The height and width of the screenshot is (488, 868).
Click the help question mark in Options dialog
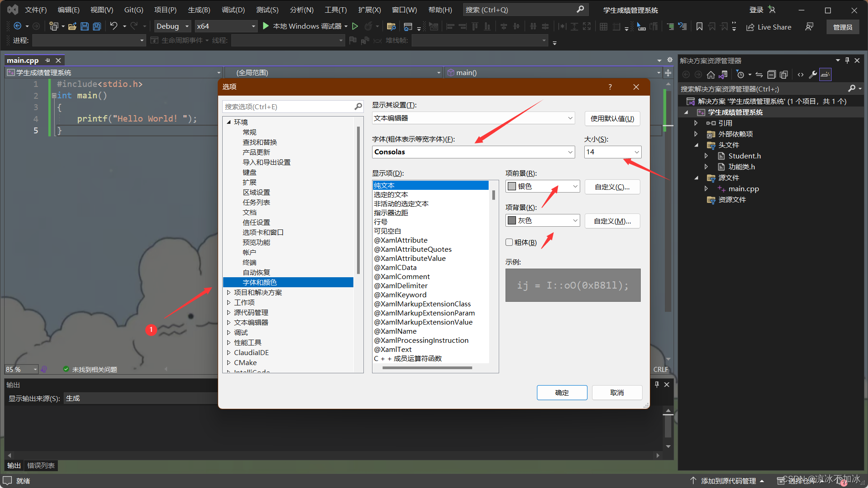pos(610,87)
